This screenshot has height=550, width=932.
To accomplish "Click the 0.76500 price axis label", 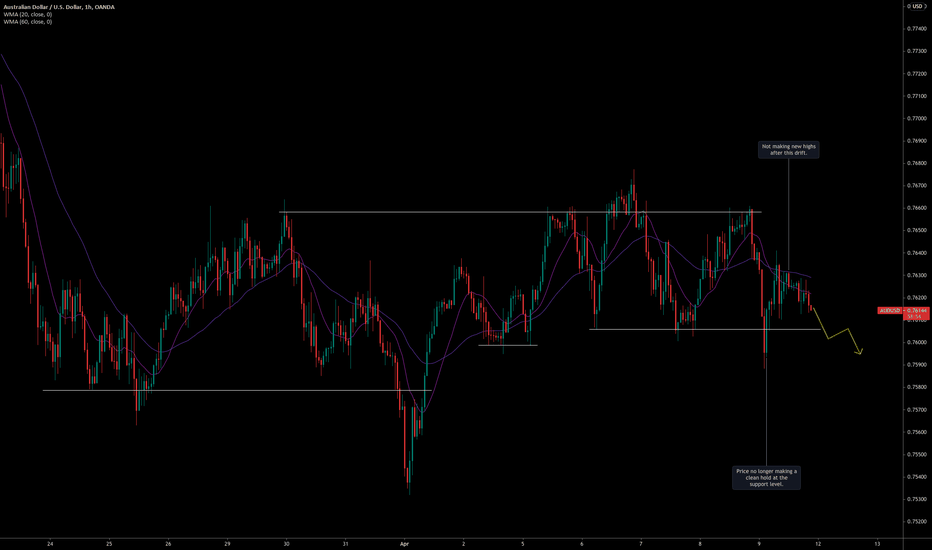I will coord(916,230).
